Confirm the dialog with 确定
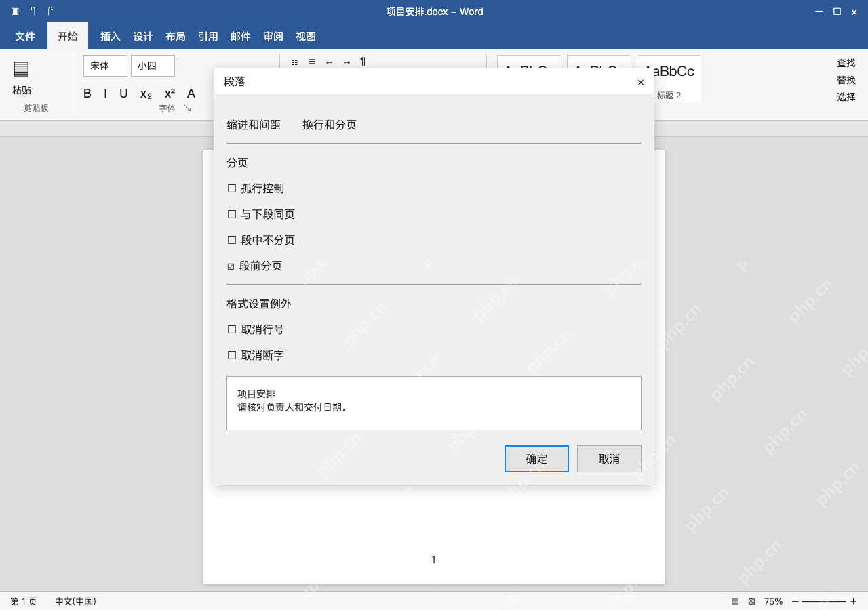This screenshot has width=868, height=610. pos(536,459)
